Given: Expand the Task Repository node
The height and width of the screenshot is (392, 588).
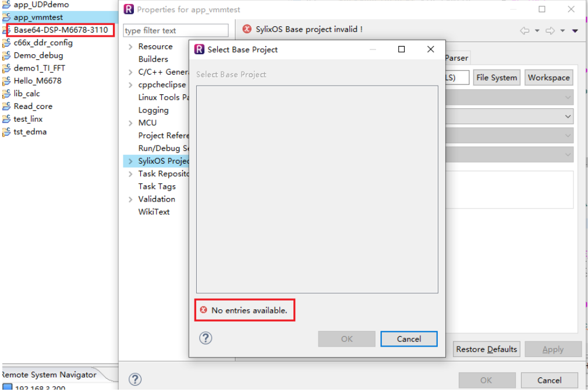Looking at the screenshot, I should (130, 174).
